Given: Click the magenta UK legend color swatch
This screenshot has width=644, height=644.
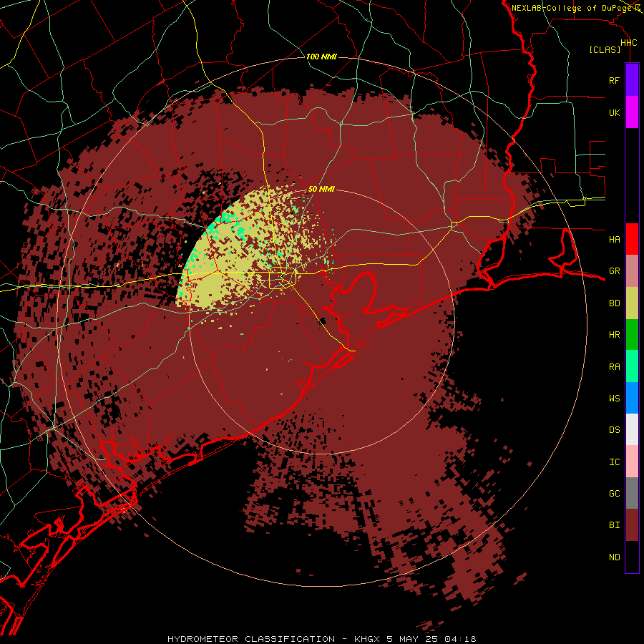Looking at the screenshot, I should pyautogui.click(x=632, y=112).
